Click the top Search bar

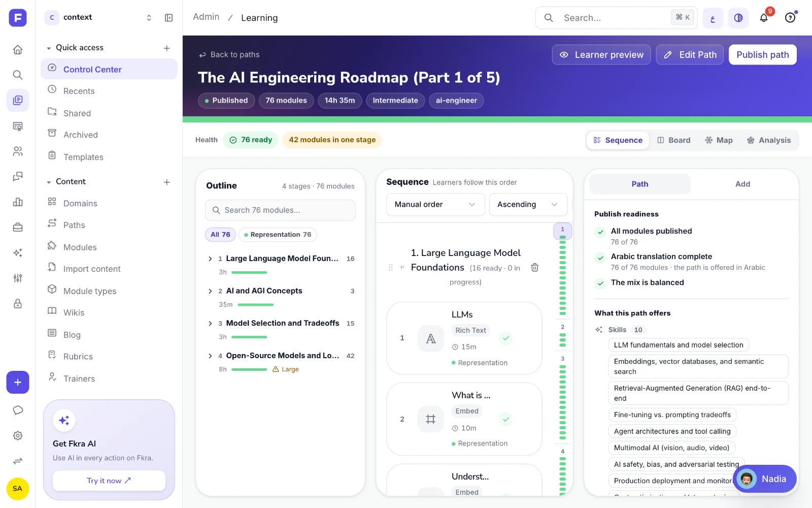pyautogui.click(x=617, y=18)
